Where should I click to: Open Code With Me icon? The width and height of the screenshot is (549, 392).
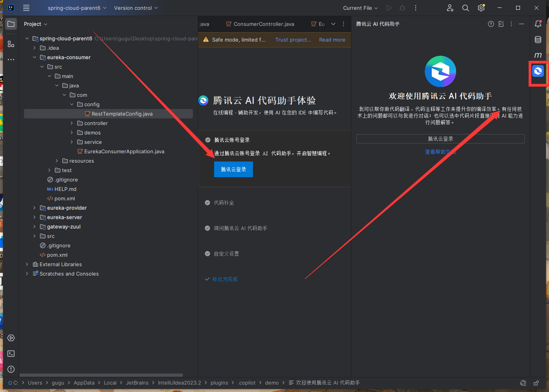(x=450, y=8)
